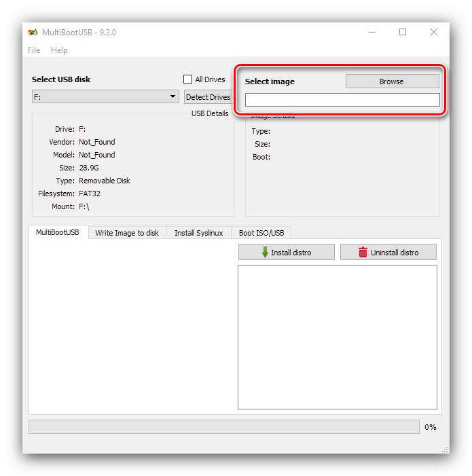The image size is (472, 476).
Task: Close the MultiBootUSB window
Action: tap(434, 32)
